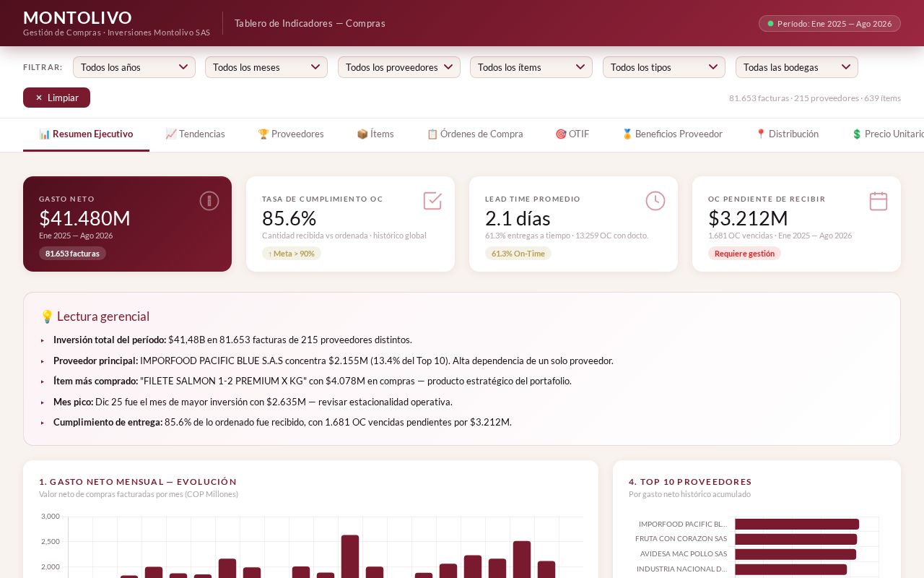Expand the Todos los tipos filter
924x578 pixels.
point(664,67)
